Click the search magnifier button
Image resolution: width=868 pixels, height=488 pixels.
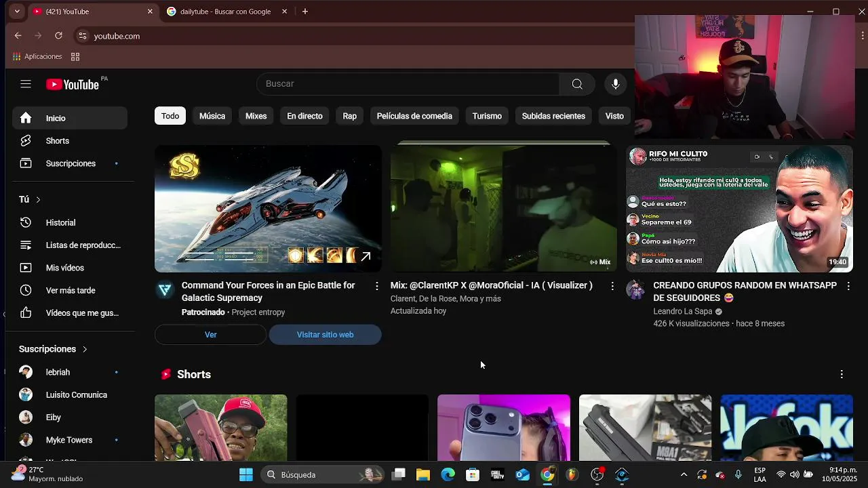pyautogui.click(x=577, y=84)
